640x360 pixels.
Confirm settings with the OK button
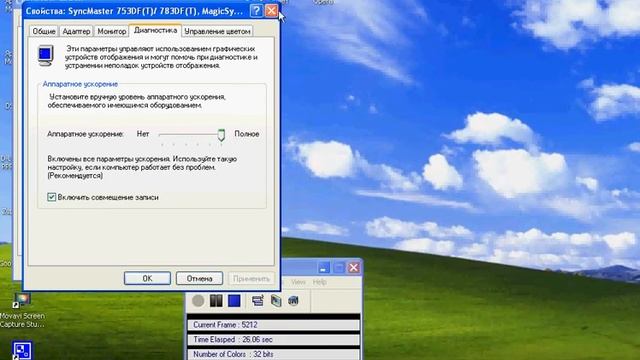coord(147,278)
